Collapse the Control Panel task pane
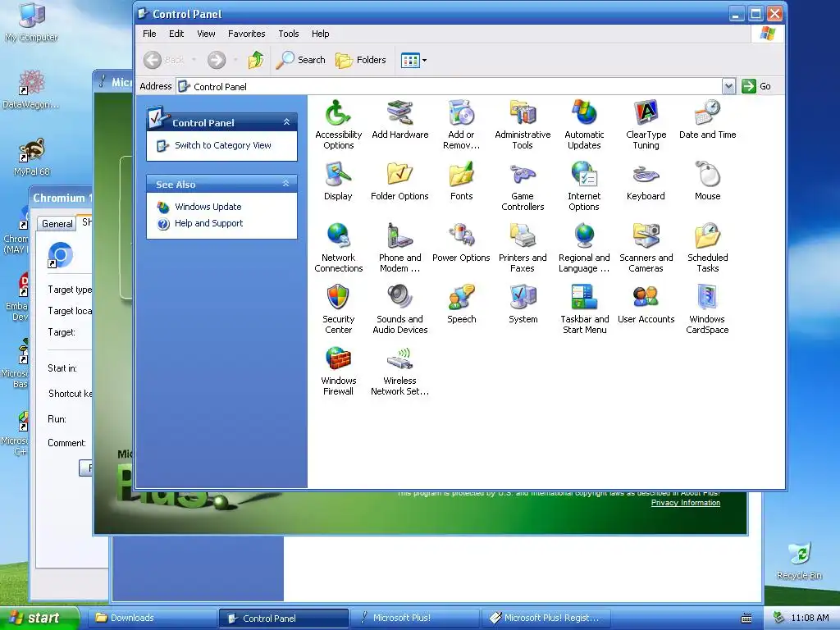The width and height of the screenshot is (840, 630). [x=286, y=122]
